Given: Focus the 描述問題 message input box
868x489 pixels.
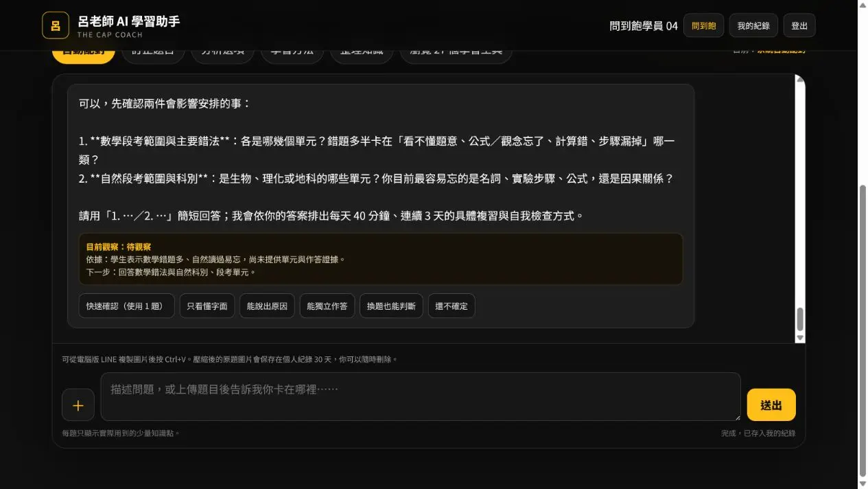Looking at the screenshot, I should click(x=421, y=397).
